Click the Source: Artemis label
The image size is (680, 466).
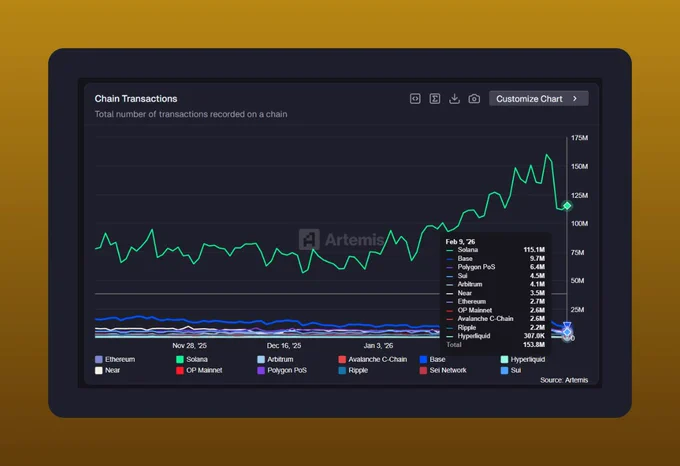(x=564, y=380)
